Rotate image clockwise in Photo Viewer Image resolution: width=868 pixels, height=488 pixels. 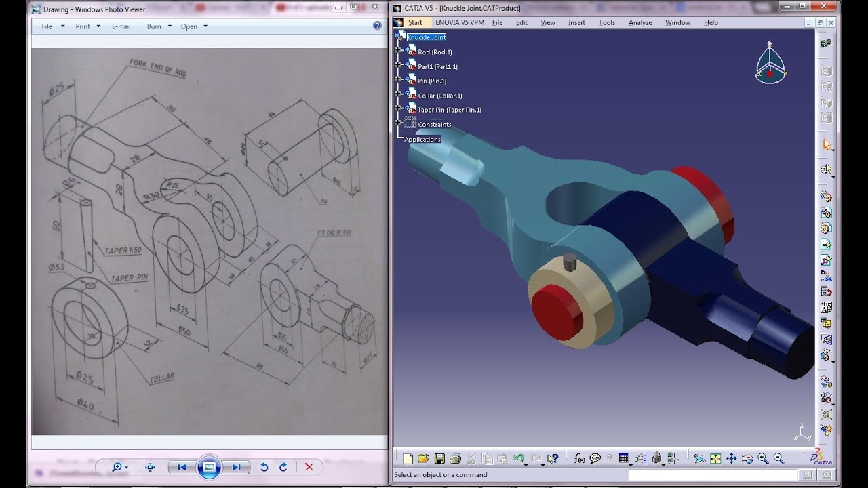pyautogui.click(x=283, y=467)
